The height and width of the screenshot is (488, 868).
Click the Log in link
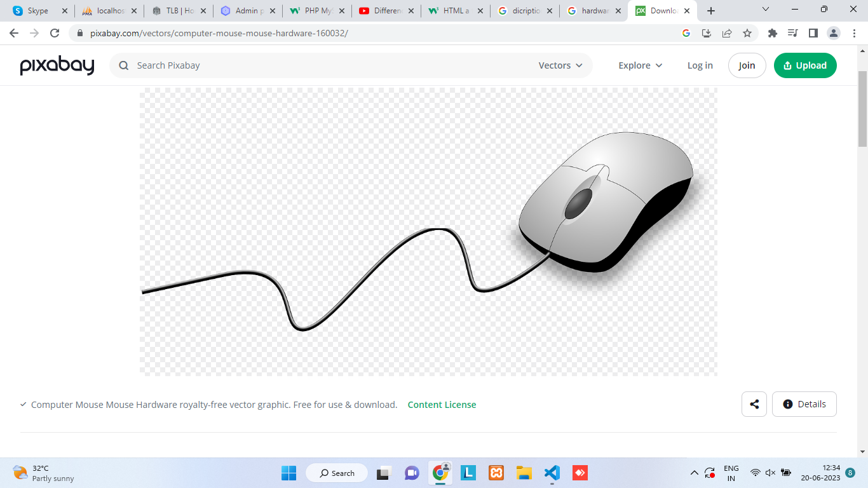[700, 65]
